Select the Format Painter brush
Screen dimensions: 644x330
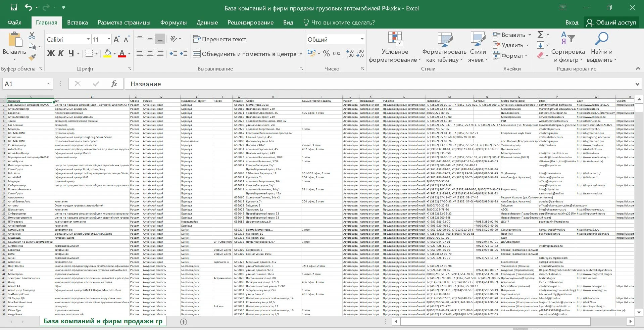point(32,57)
